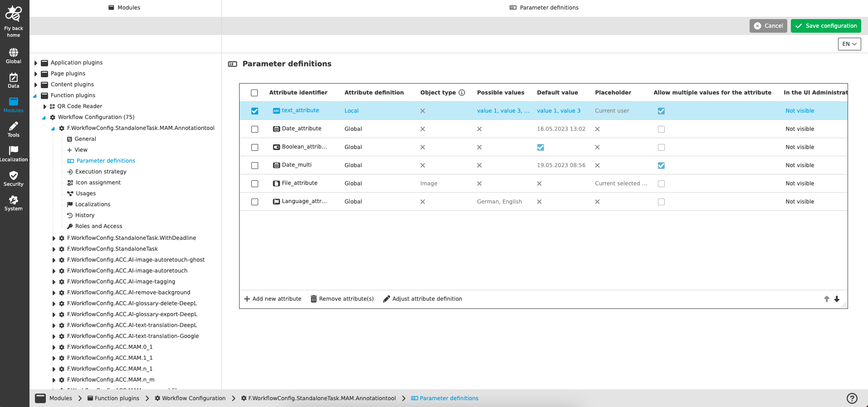
Task: Toggle Boolean_attrib default value checkbox
Action: [x=540, y=147]
